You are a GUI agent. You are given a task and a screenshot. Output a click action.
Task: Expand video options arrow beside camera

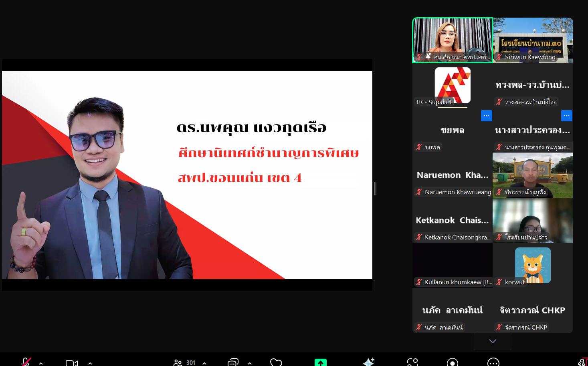[x=90, y=363]
